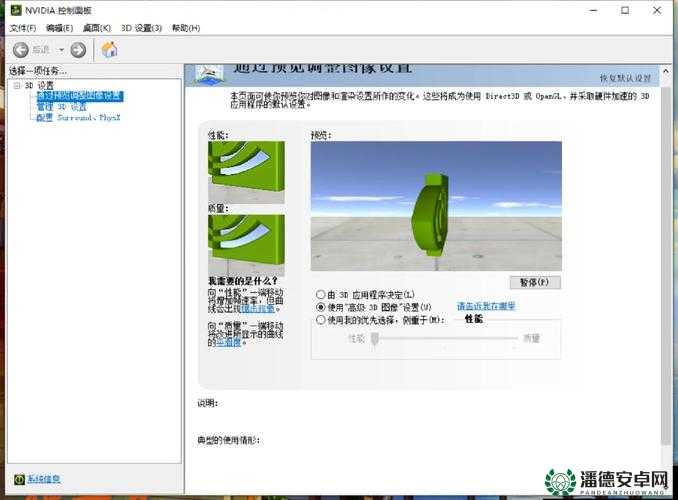Minimize the NVIDIA control panel window
Image resolution: width=678 pixels, height=500 pixels.
pos(594,10)
